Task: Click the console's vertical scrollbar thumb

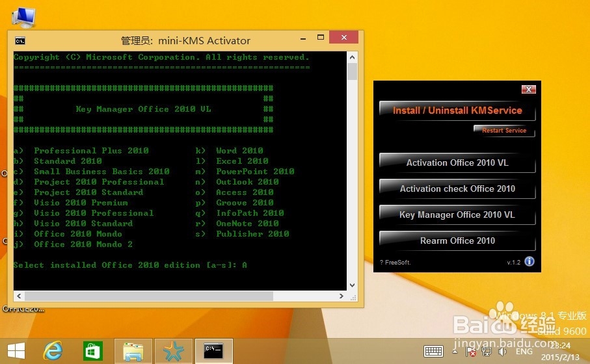Action: pos(352,71)
